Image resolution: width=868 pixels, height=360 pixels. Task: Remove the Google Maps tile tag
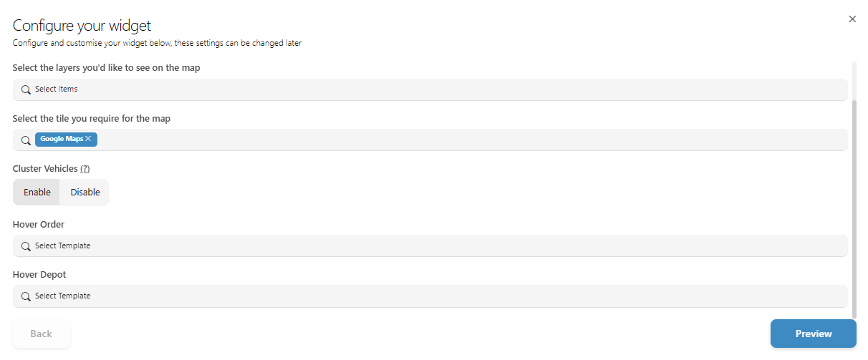coord(88,139)
